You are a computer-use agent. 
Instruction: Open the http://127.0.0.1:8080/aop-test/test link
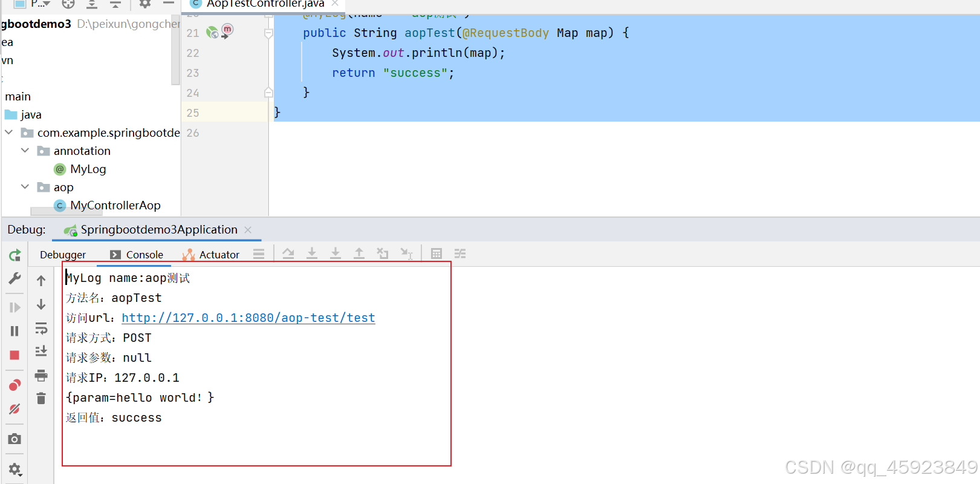[248, 318]
